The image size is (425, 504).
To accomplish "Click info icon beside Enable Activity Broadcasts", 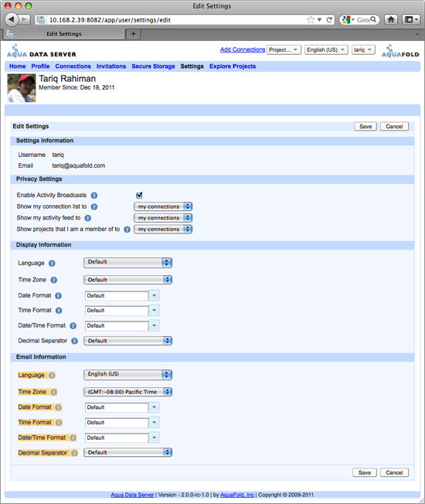I will (x=94, y=196).
